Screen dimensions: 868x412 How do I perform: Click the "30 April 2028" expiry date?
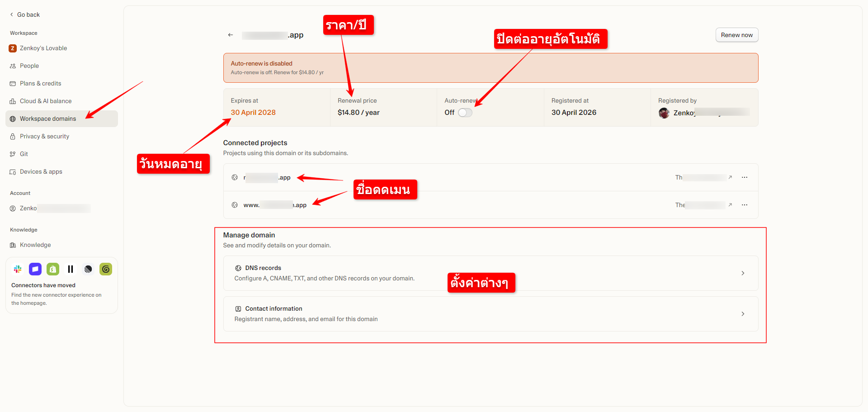[253, 112]
